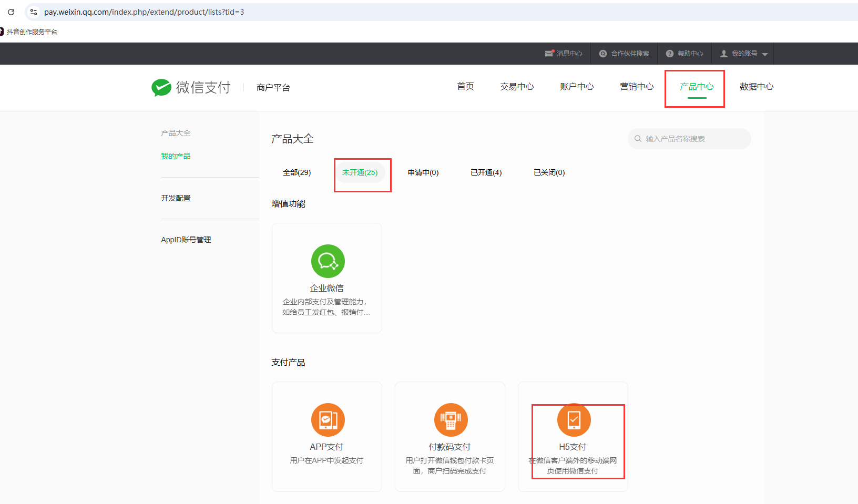Click the product name search box
The image size is (858, 504).
689,139
